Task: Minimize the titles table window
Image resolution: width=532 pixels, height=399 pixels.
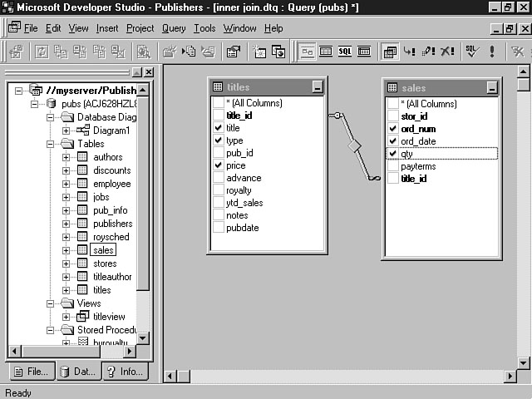Action: pyautogui.click(x=318, y=86)
